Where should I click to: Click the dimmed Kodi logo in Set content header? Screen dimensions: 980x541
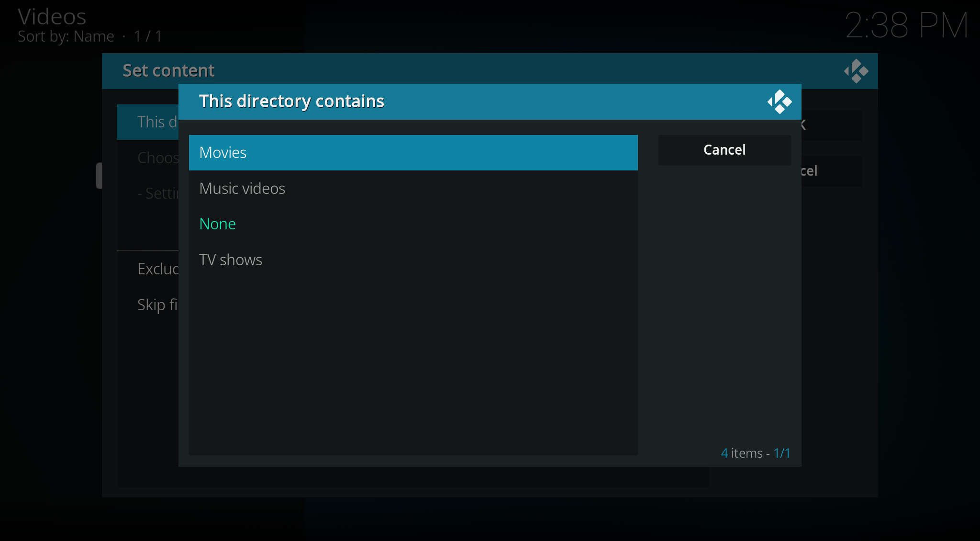[856, 71]
